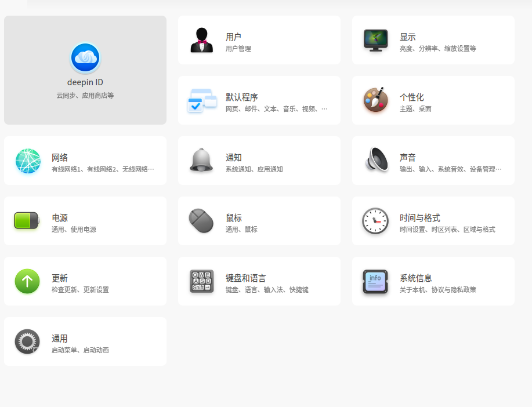The height and width of the screenshot is (407, 532).
Task: Click the system info icon
Action: 375,282
